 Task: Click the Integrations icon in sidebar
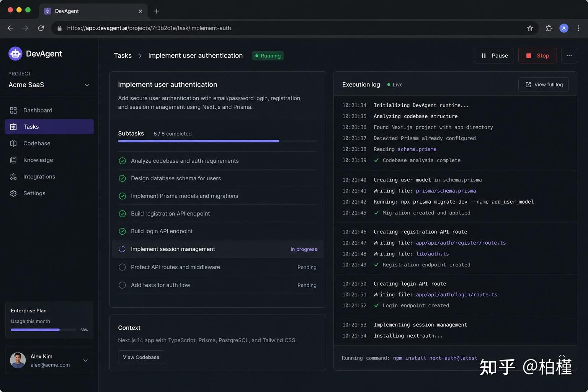13,176
